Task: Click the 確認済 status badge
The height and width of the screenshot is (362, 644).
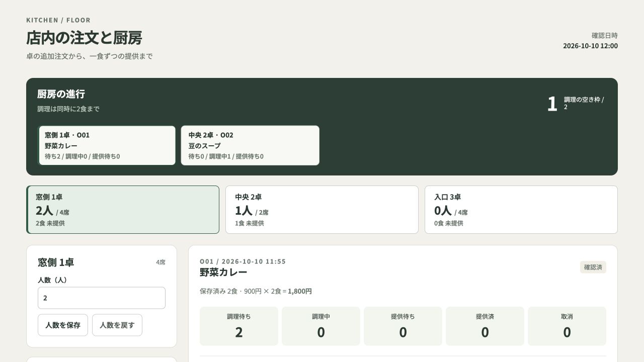Action: click(x=593, y=267)
